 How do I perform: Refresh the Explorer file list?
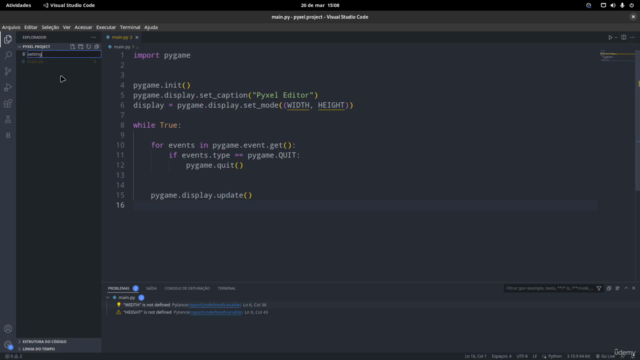pyautogui.click(x=89, y=47)
